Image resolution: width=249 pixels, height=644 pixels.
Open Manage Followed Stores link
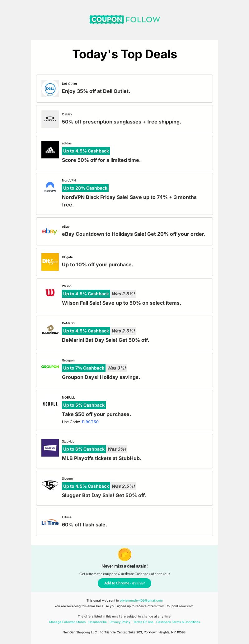[x=67, y=622]
